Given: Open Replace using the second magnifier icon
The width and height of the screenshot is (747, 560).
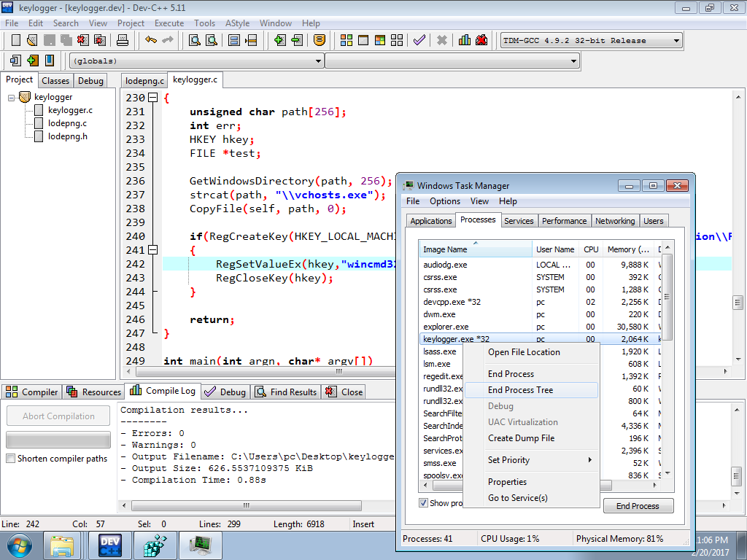Looking at the screenshot, I should tap(211, 40).
